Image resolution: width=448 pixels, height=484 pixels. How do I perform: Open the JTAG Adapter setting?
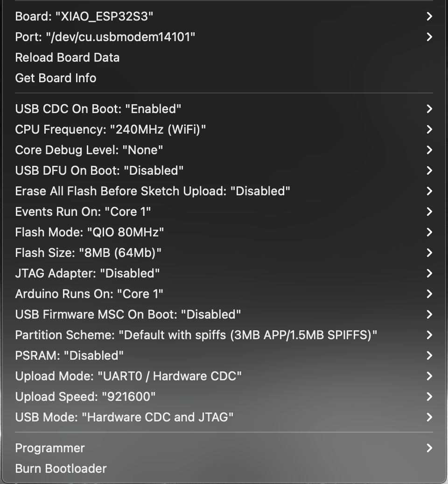click(x=224, y=273)
